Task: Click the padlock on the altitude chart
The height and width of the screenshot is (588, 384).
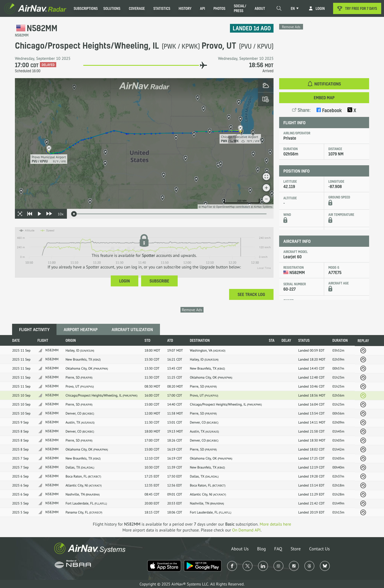Action: (144, 240)
